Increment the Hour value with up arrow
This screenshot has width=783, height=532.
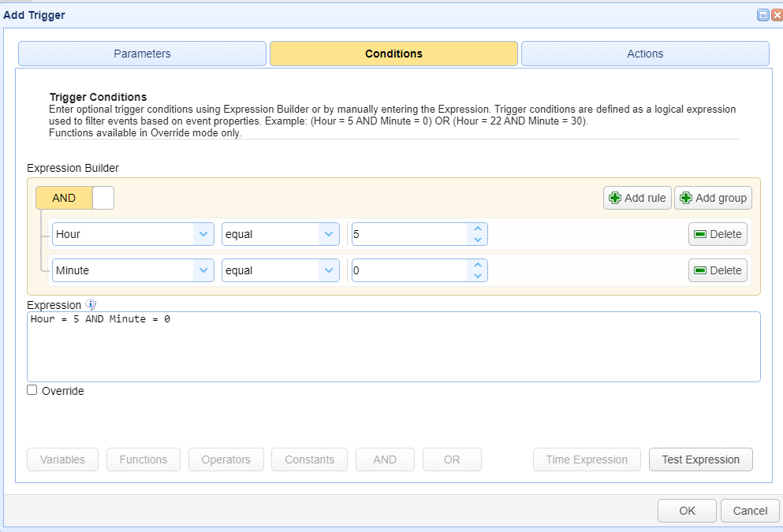click(x=477, y=229)
